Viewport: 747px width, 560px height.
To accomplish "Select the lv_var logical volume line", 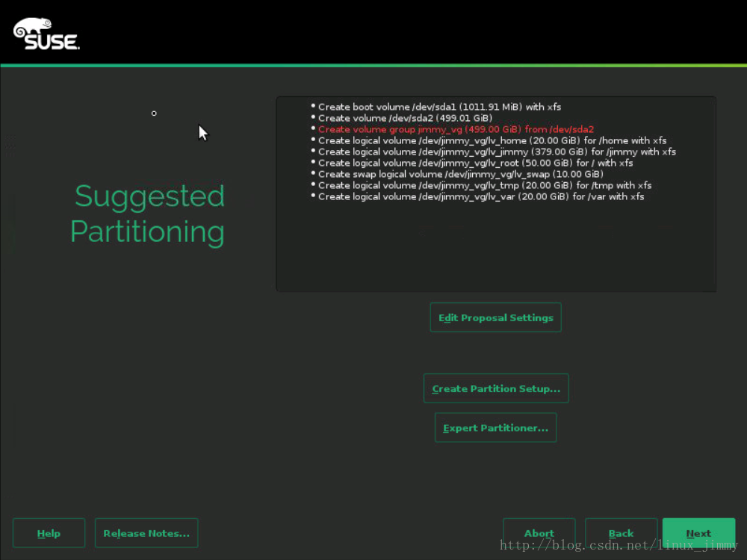I will (x=481, y=196).
